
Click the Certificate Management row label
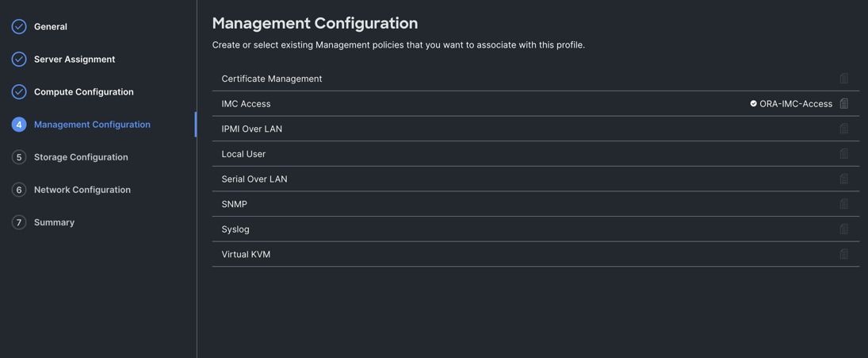point(271,79)
